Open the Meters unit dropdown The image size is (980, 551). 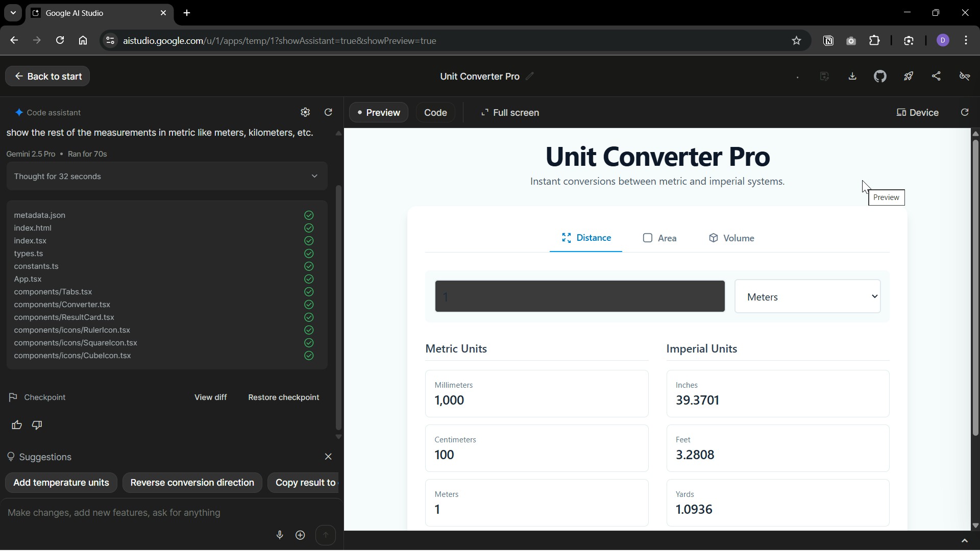[x=807, y=296]
